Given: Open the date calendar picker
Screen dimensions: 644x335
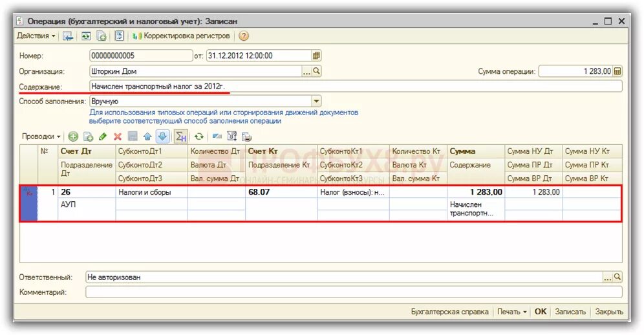Looking at the screenshot, I should [316, 56].
